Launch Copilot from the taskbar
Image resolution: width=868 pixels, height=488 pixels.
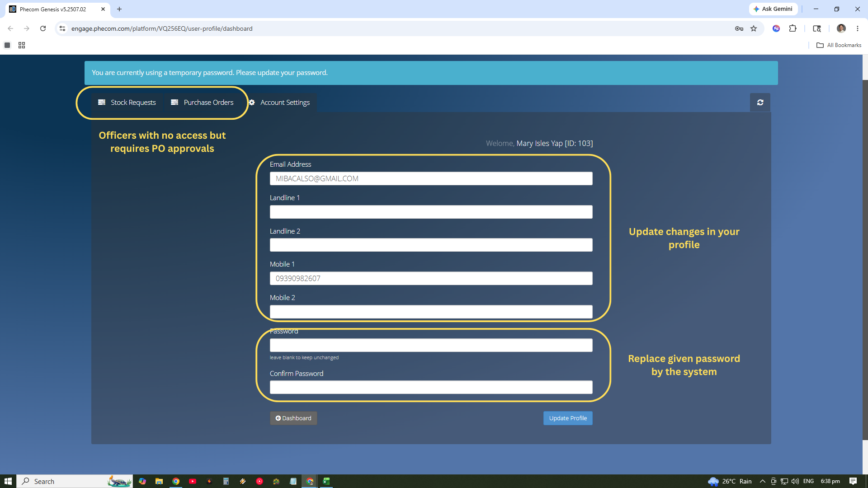142,481
